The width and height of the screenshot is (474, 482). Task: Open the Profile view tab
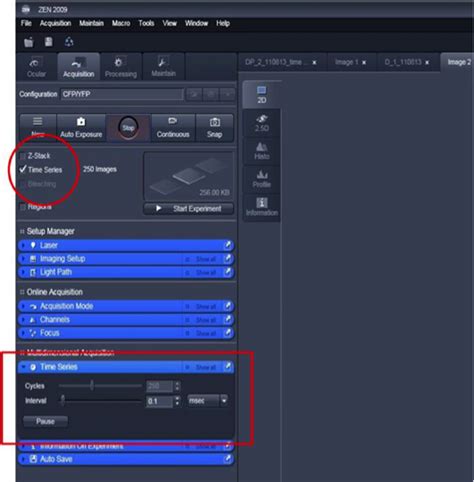(x=262, y=179)
